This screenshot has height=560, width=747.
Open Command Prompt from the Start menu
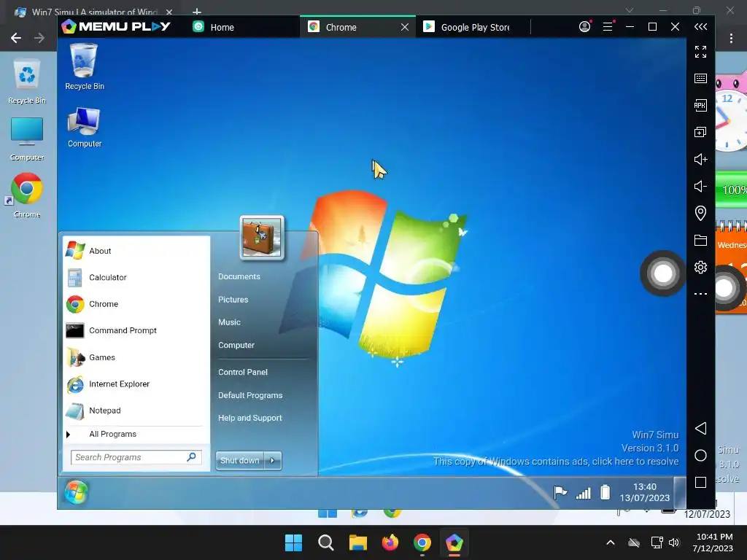pyautogui.click(x=136, y=330)
